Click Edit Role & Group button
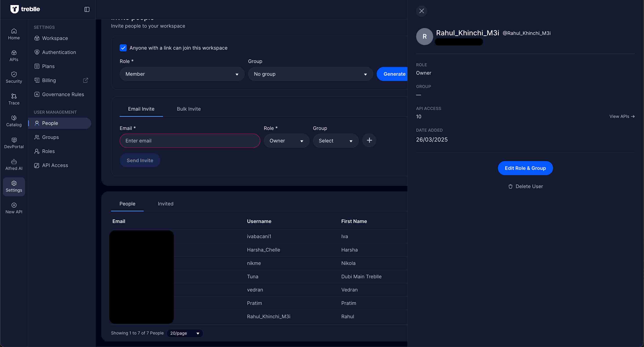The image size is (644, 347). (525, 168)
